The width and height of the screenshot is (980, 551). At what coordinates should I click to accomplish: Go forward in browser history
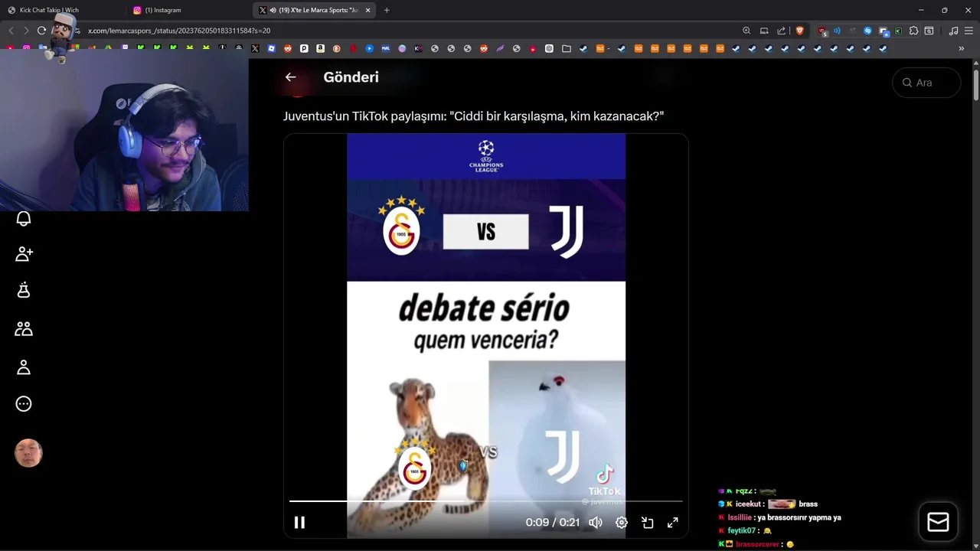pyautogui.click(x=26, y=31)
